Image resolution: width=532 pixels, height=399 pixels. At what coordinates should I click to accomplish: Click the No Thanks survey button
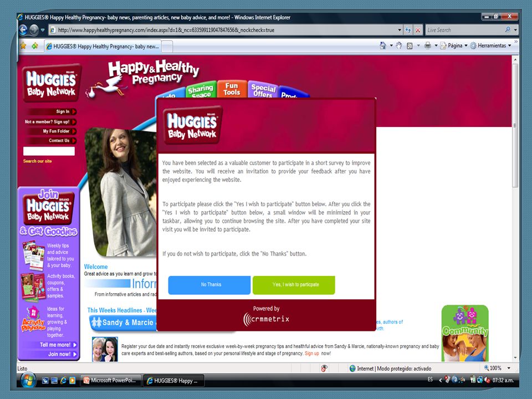[x=209, y=285]
